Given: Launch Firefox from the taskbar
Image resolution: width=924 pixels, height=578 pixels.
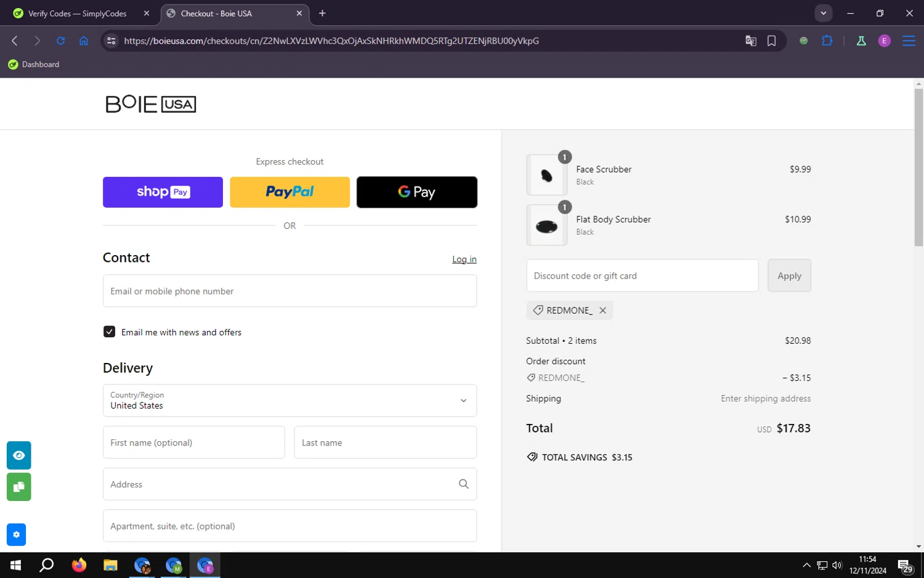Looking at the screenshot, I should (79, 565).
